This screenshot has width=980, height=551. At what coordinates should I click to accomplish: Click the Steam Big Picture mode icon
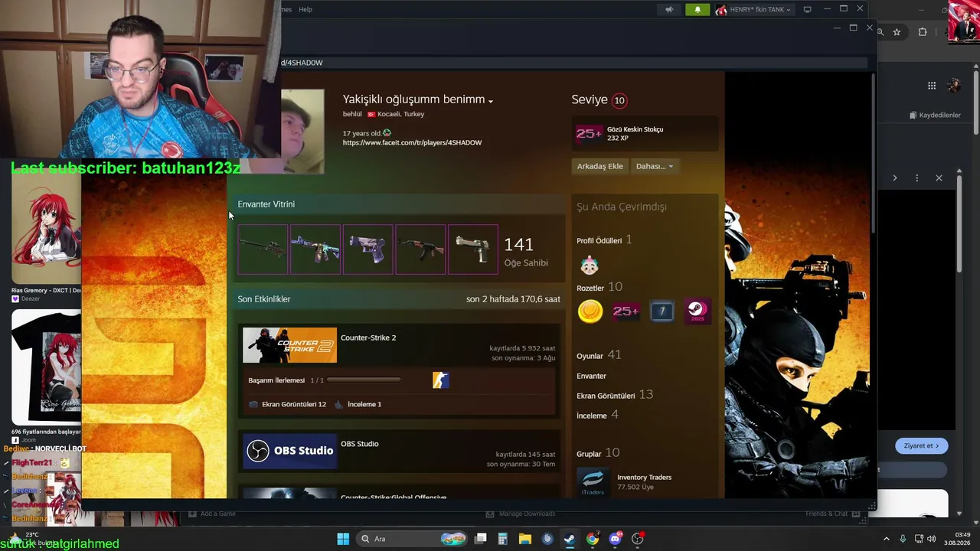coord(807,10)
